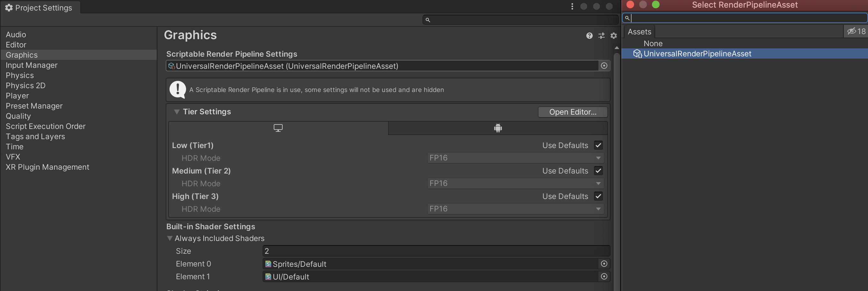868x291 pixels.
Task: Click the Graphics panel scroll-up arrow
Action: click(617, 48)
